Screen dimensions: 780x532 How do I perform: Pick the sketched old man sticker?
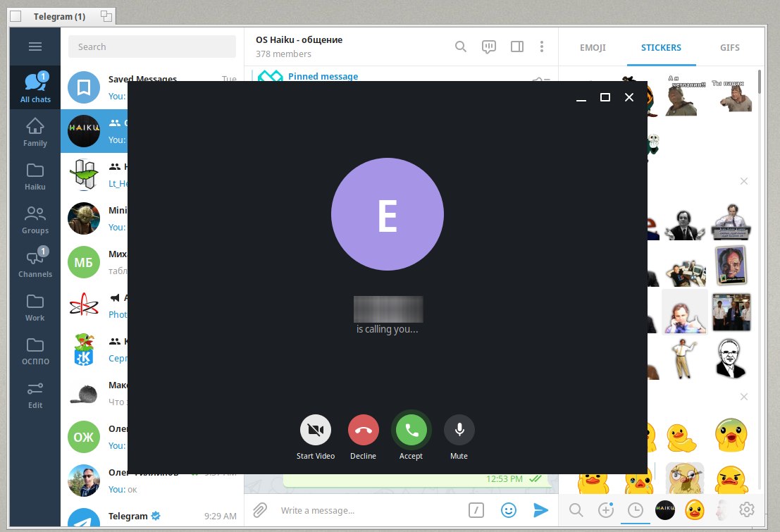[731, 359]
